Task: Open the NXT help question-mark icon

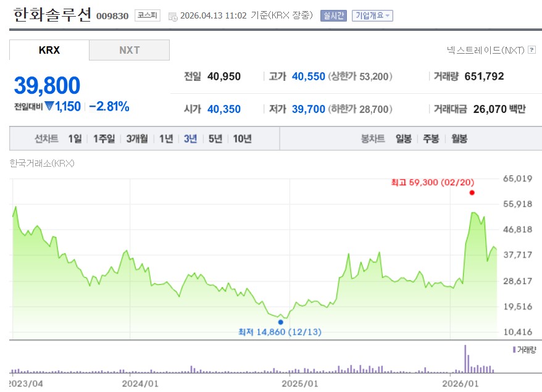Action: coord(532,50)
